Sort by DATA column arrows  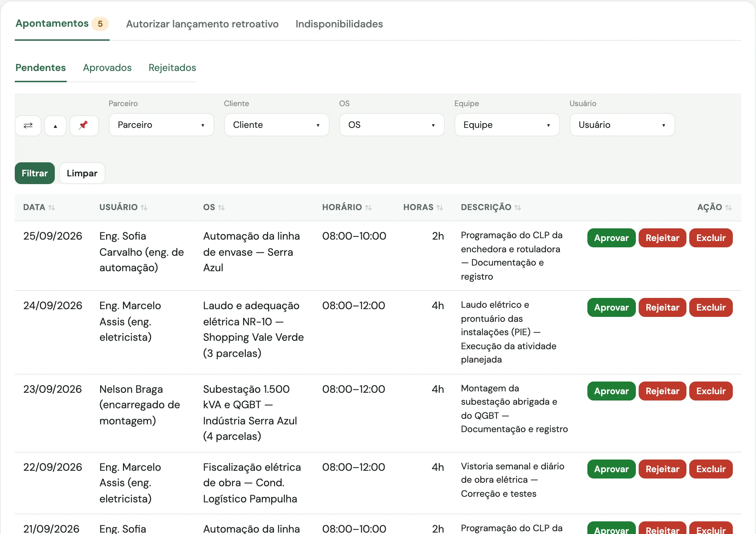tap(52, 208)
